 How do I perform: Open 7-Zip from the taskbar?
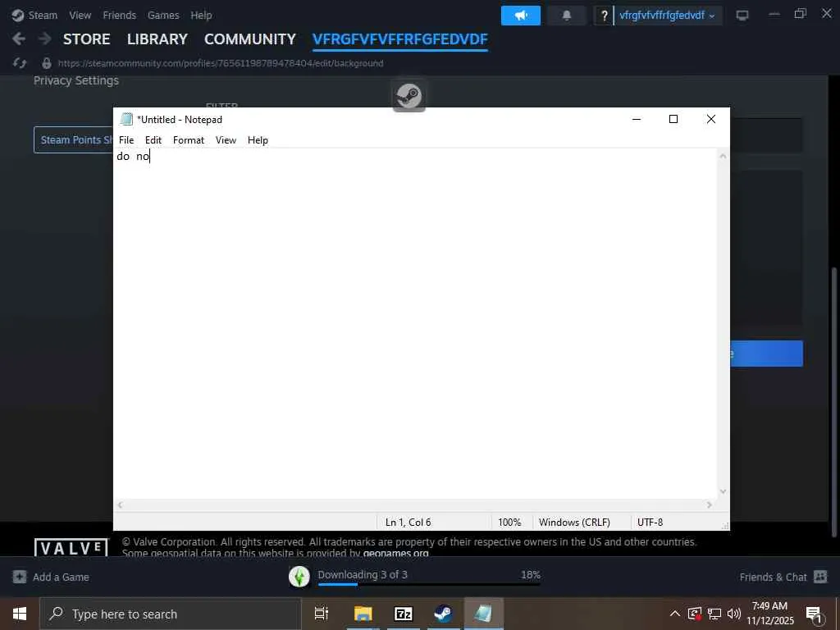point(404,614)
